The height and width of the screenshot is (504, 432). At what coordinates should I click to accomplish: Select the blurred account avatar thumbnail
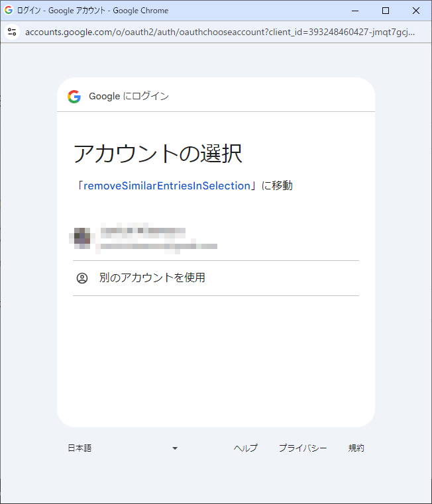click(81, 238)
